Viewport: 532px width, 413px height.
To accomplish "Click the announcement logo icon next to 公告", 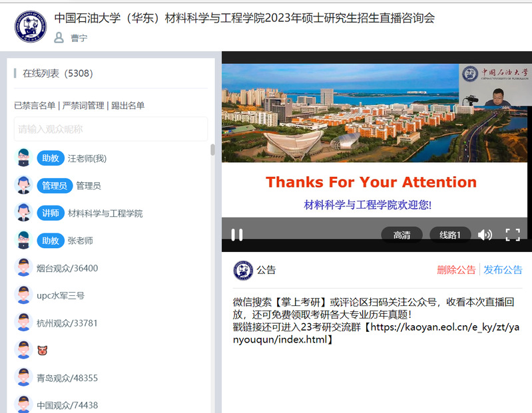I will tap(242, 270).
